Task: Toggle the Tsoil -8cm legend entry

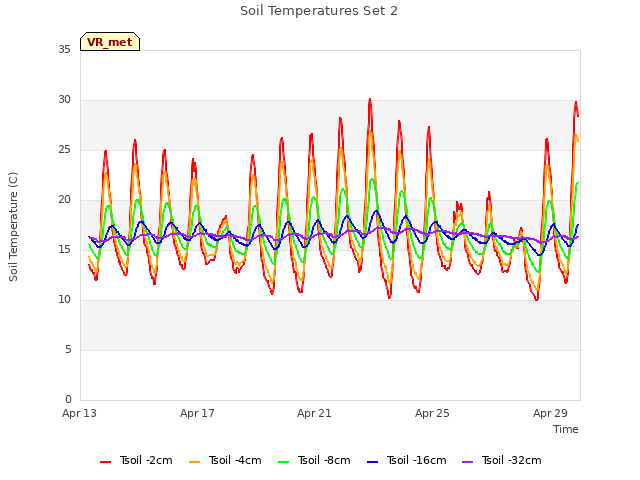Action: coord(314,460)
